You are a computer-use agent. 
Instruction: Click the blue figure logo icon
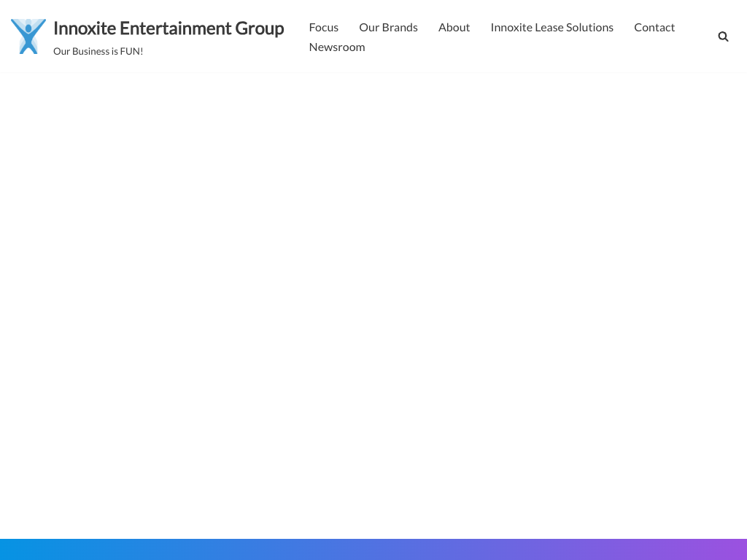pyautogui.click(x=28, y=36)
